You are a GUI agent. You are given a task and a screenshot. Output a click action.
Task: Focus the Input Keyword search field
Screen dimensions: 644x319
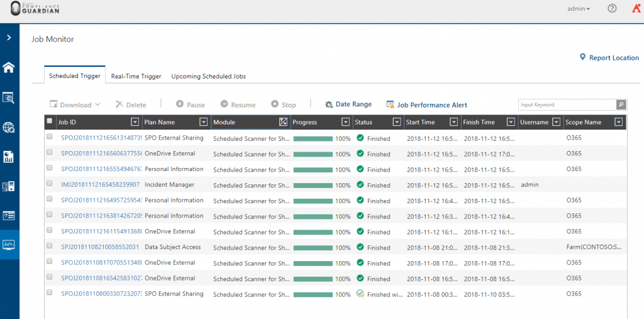567,105
